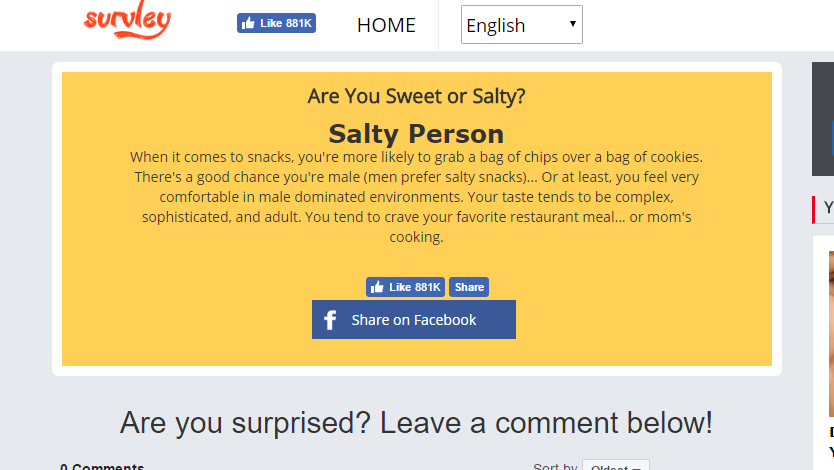Click the thumbs-up icon in header Like button
834x470 pixels.
pyautogui.click(x=248, y=23)
